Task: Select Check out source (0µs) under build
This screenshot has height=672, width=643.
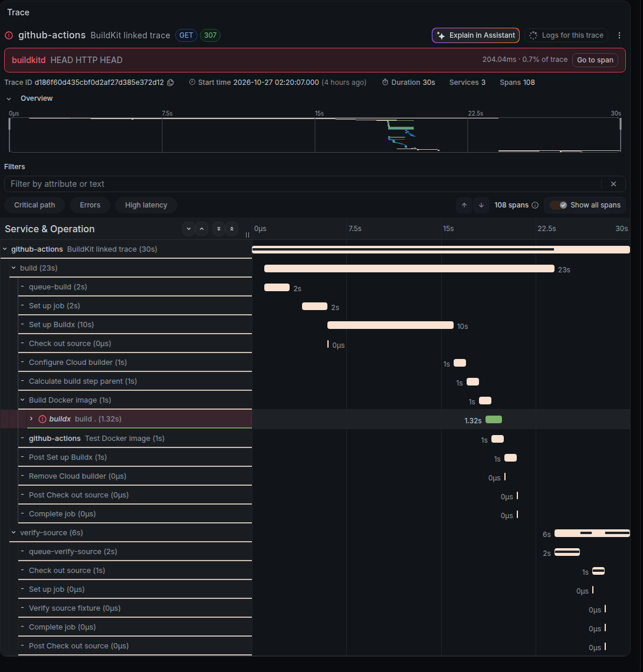Action: (x=134, y=343)
